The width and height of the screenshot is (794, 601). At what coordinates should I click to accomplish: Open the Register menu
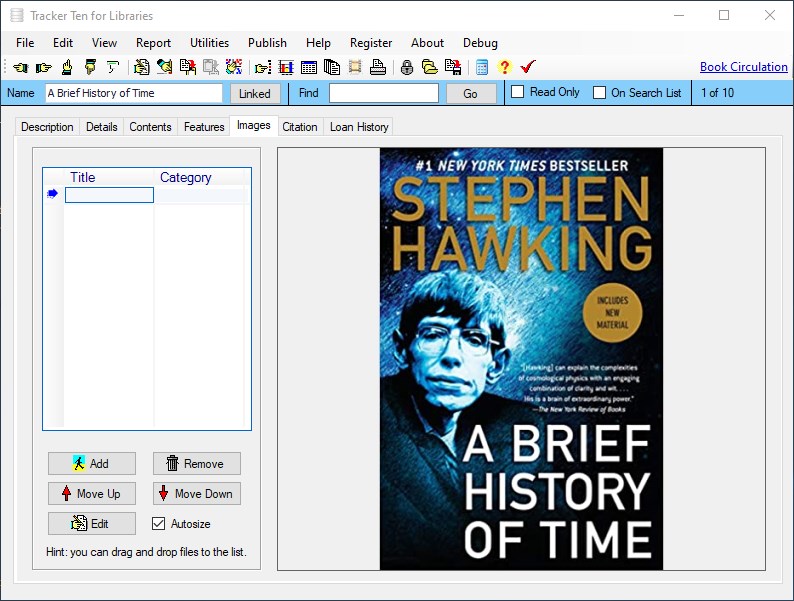371,43
